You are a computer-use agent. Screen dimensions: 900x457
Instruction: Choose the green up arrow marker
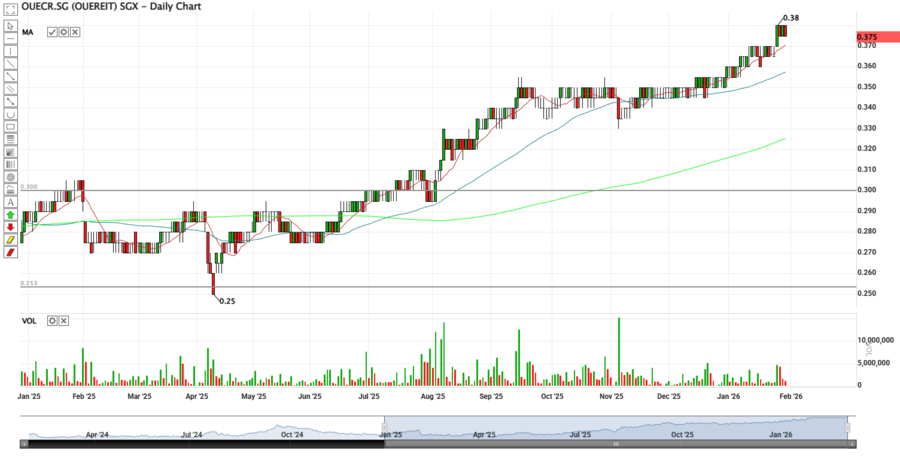pos(10,215)
